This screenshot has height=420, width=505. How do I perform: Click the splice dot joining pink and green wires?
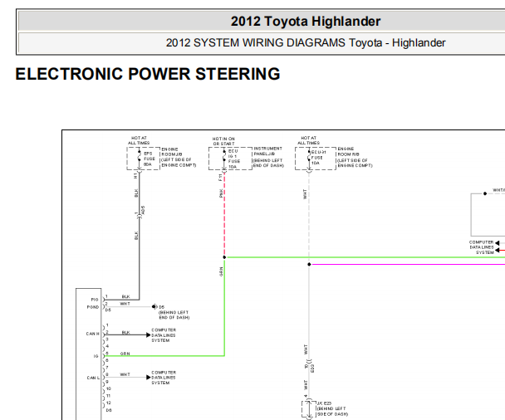[x=224, y=257]
